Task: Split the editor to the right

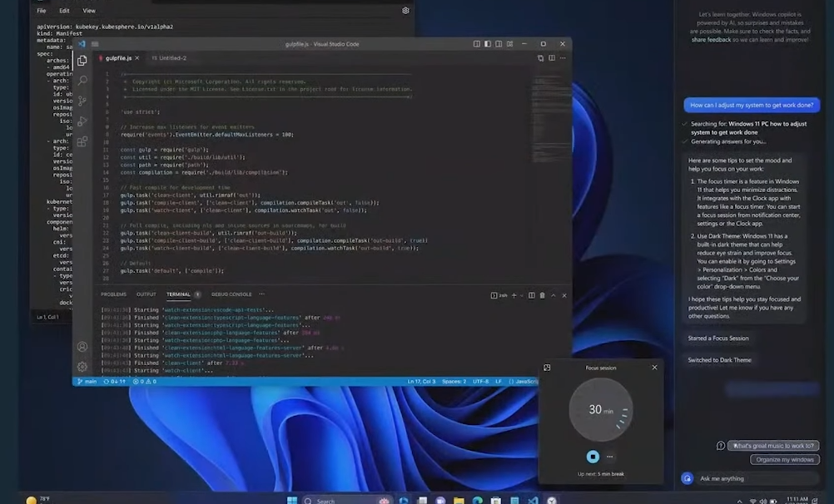Action: click(x=552, y=58)
